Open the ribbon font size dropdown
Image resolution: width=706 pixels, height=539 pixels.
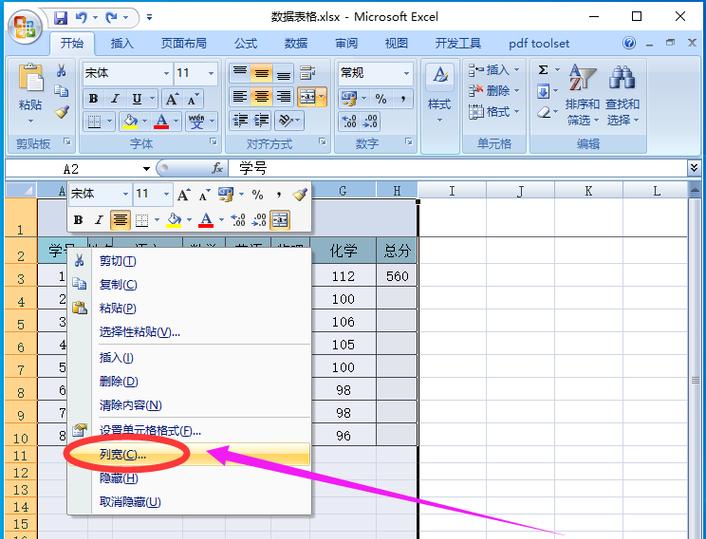(211, 73)
